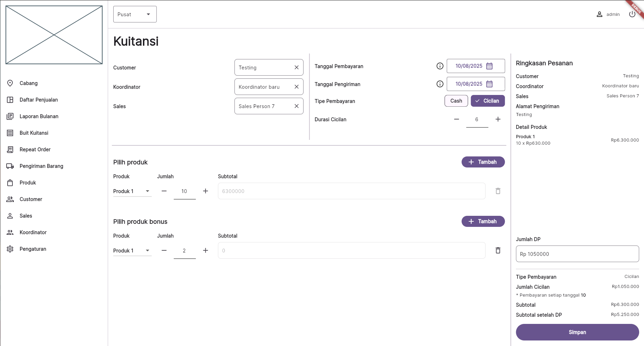The width and height of the screenshot is (644, 346).
Task: Select the Repeat Order icon
Action: point(10,149)
